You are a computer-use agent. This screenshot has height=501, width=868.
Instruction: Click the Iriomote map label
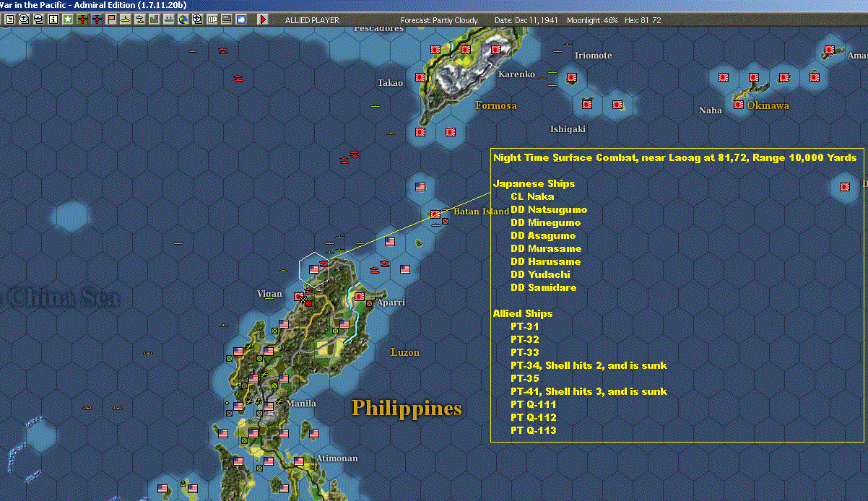[593, 56]
